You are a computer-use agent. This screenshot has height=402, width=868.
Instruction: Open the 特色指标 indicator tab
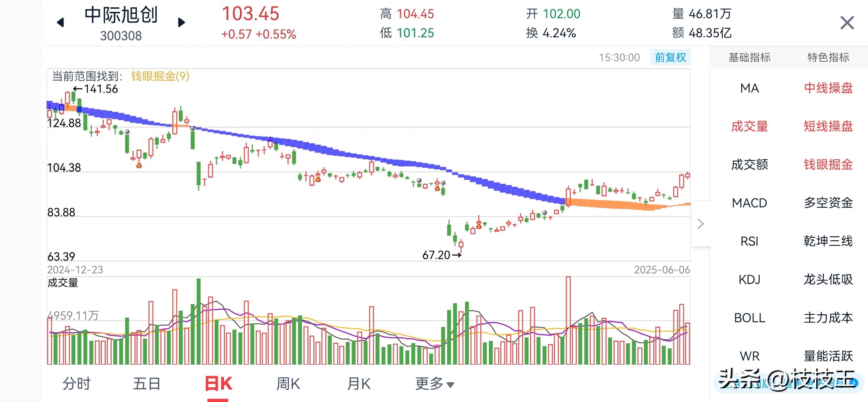pyautogui.click(x=828, y=57)
